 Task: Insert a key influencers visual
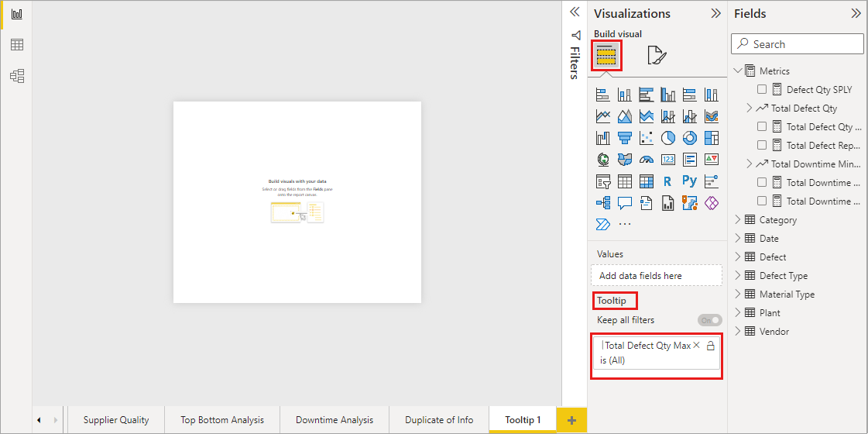pyautogui.click(x=712, y=181)
